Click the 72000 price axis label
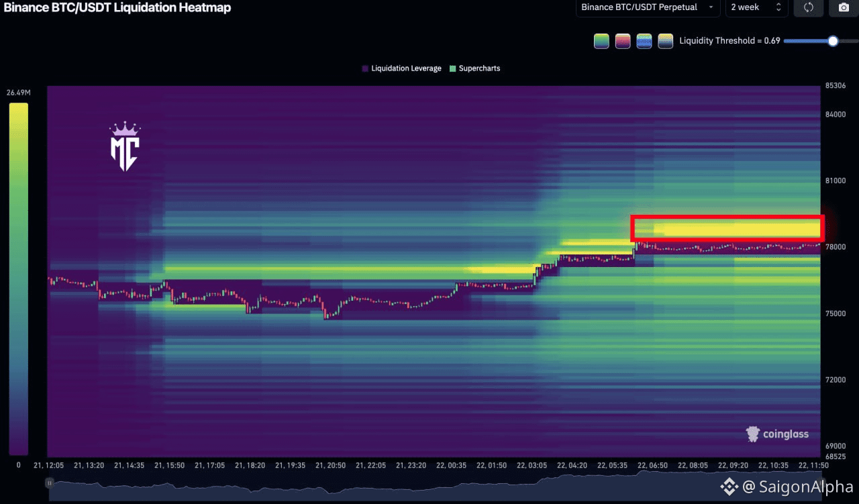 point(836,380)
